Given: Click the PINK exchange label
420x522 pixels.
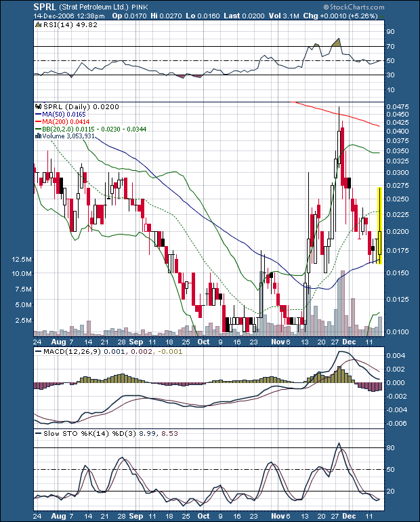Looking at the screenshot, I should pos(140,7).
